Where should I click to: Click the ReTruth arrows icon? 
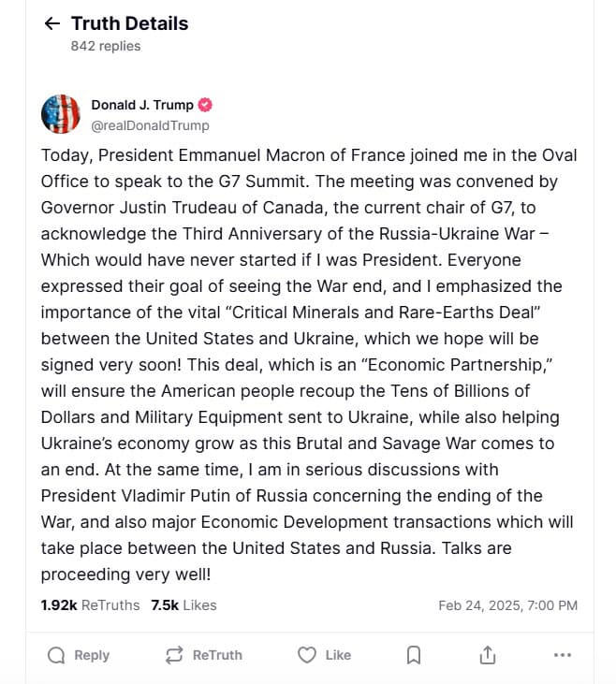(x=174, y=655)
